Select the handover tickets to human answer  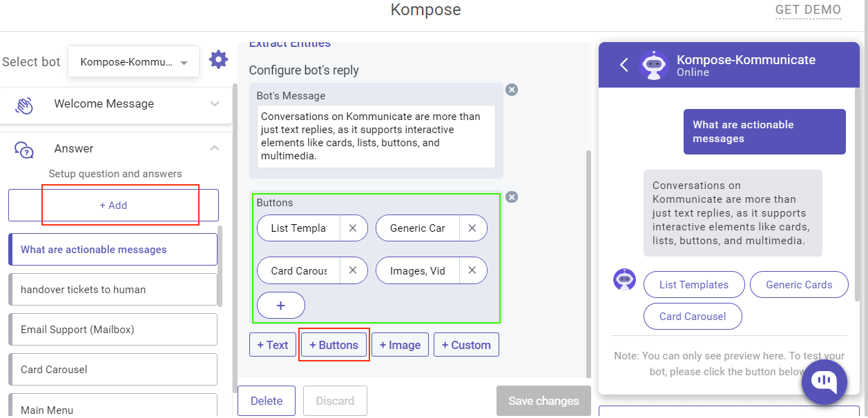pyautogui.click(x=113, y=289)
